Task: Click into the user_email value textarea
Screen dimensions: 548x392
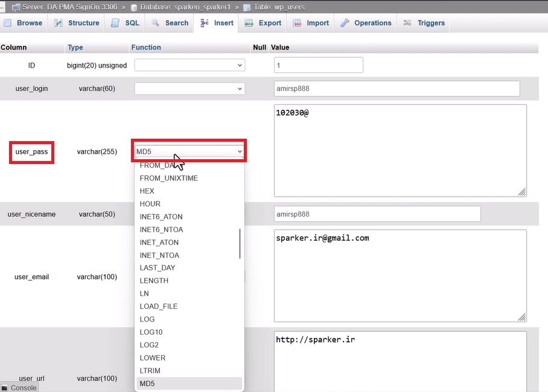Action: pos(400,276)
